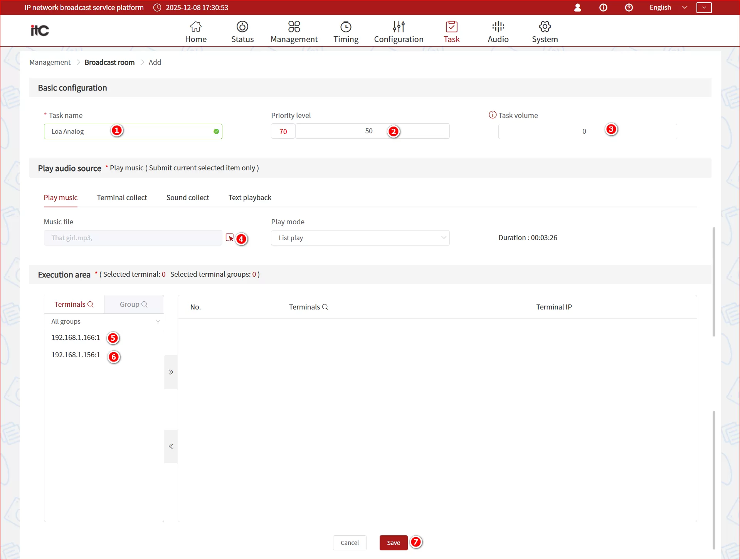Click the Save button
The width and height of the screenshot is (740, 560).
pyautogui.click(x=393, y=543)
